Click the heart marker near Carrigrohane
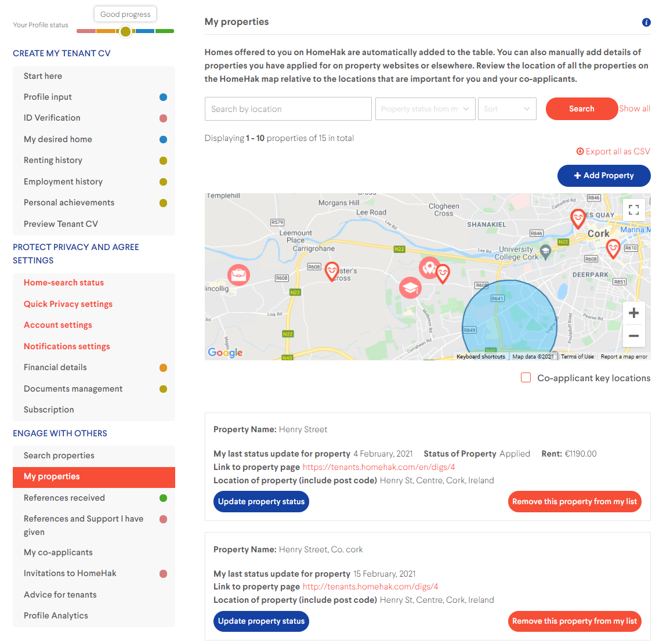Viewport: 670px width, 644px height. tap(332, 272)
